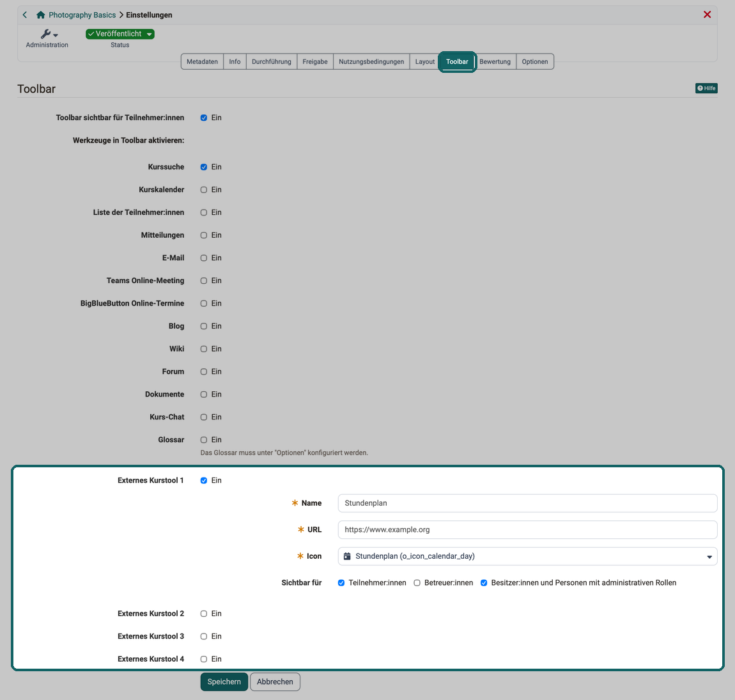Image resolution: width=735 pixels, height=700 pixels.
Task: Click the Einstellungen breadcrumb text
Action: tap(149, 15)
